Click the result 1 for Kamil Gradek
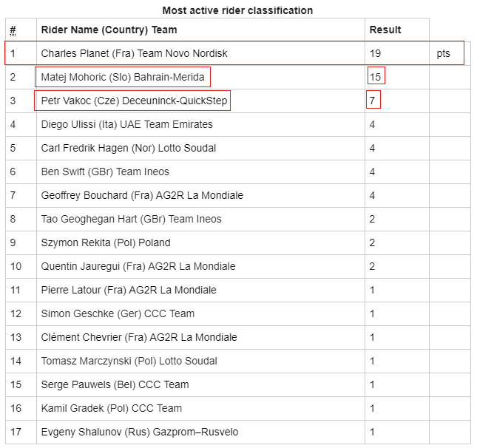This screenshot has width=477, height=448. click(x=372, y=408)
